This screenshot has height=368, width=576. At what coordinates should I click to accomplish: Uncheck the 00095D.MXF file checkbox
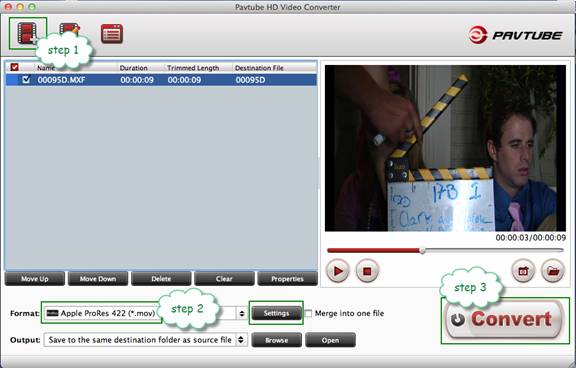coord(26,79)
